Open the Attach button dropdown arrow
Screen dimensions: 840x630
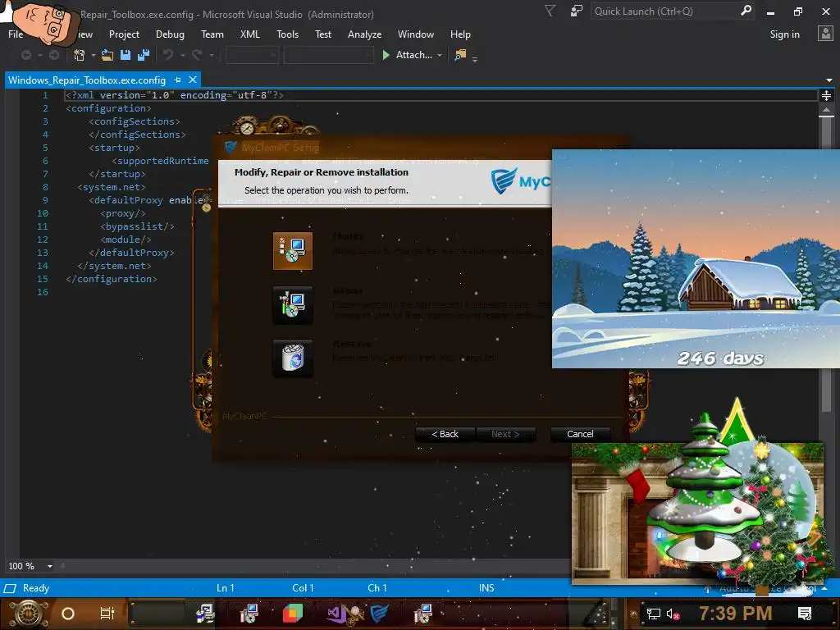440,55
